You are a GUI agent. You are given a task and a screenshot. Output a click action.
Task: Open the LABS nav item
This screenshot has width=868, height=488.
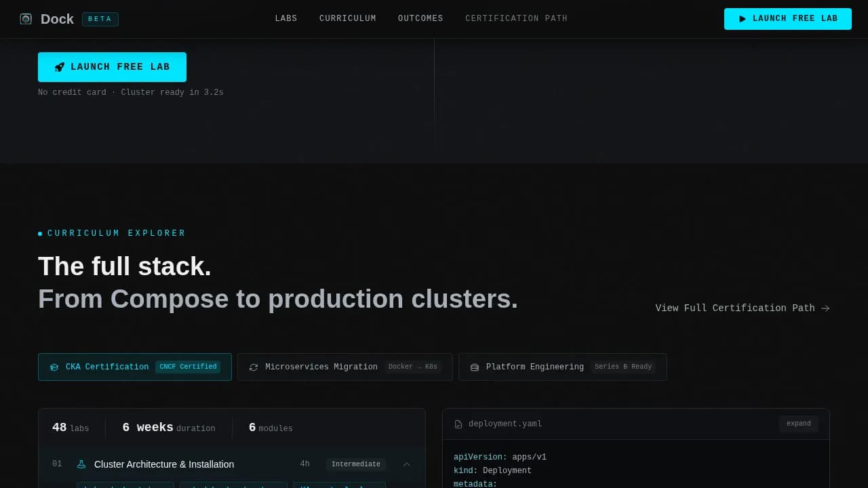(286, 19)
